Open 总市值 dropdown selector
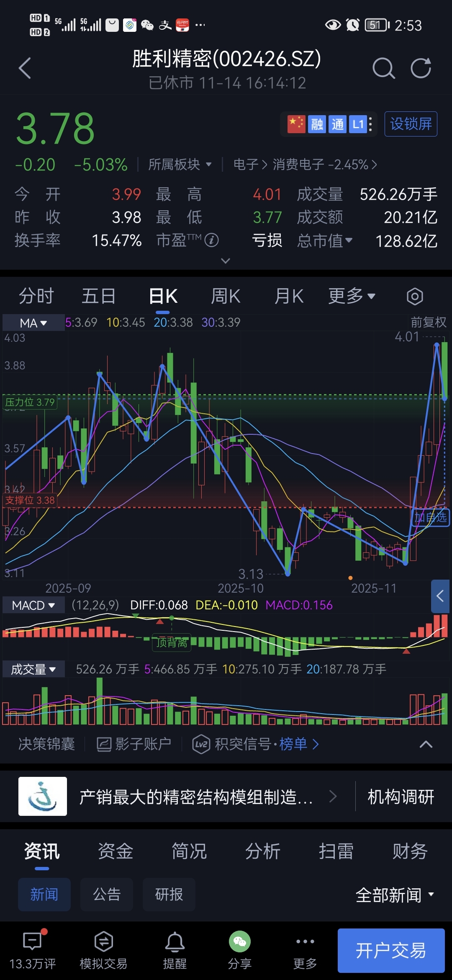 point(325,241)
